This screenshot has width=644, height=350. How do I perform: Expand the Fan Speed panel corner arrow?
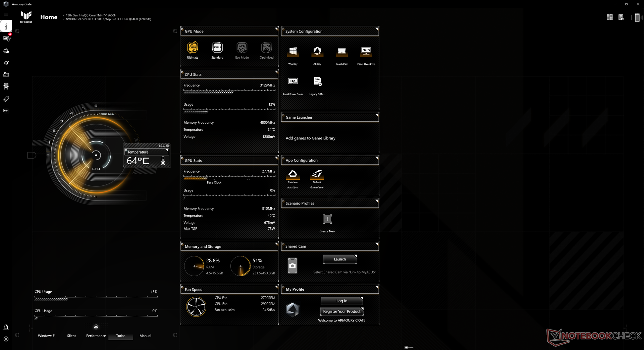276,287
